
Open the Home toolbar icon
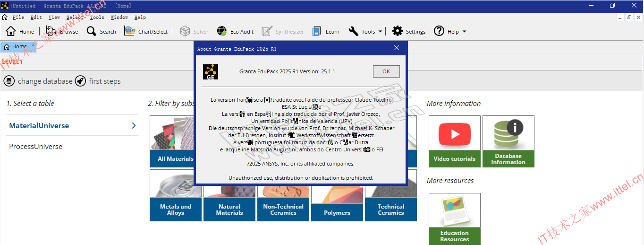point(11,31)
